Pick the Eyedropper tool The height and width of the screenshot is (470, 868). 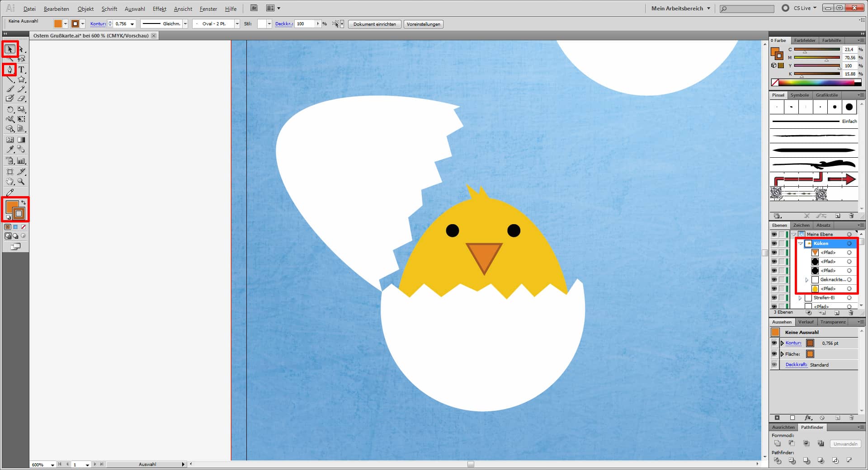click(x=10, y=149)
